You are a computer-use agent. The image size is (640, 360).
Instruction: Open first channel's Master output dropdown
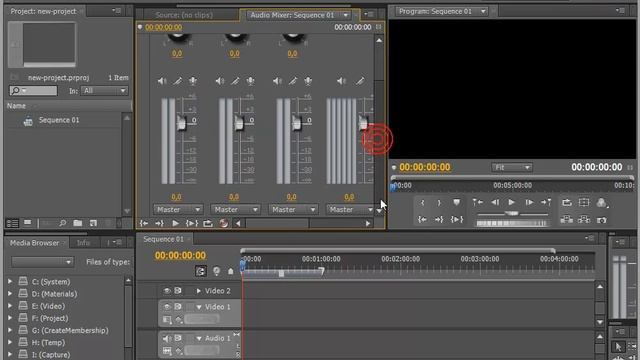tap(178, 209)
